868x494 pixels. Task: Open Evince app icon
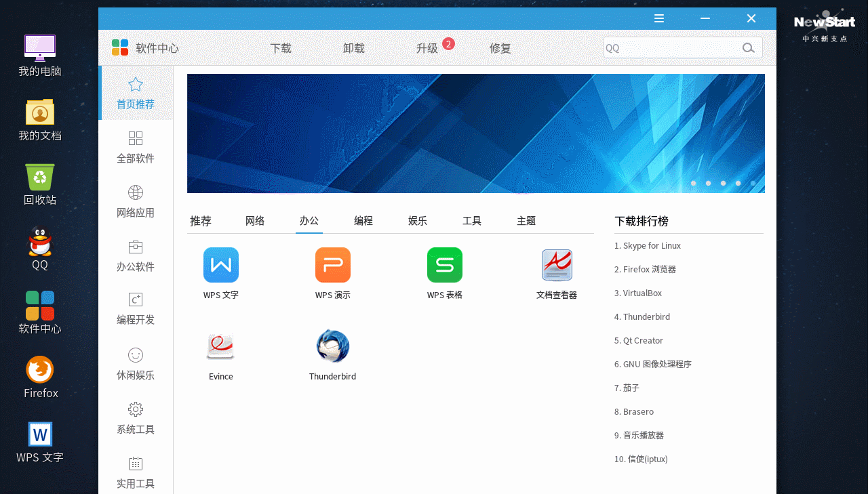[x=221, y=346]
